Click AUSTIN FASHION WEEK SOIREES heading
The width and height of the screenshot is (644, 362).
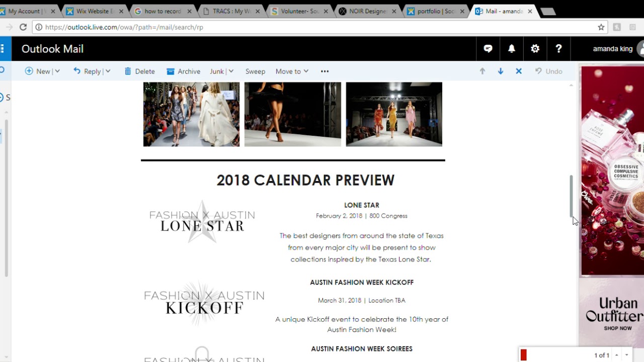click(x=362, y=349)
